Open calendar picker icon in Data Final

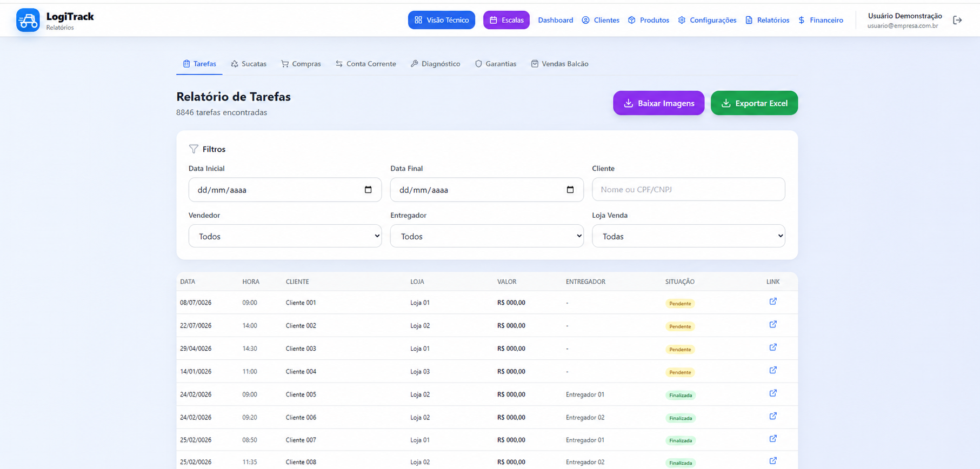point(570,190)
